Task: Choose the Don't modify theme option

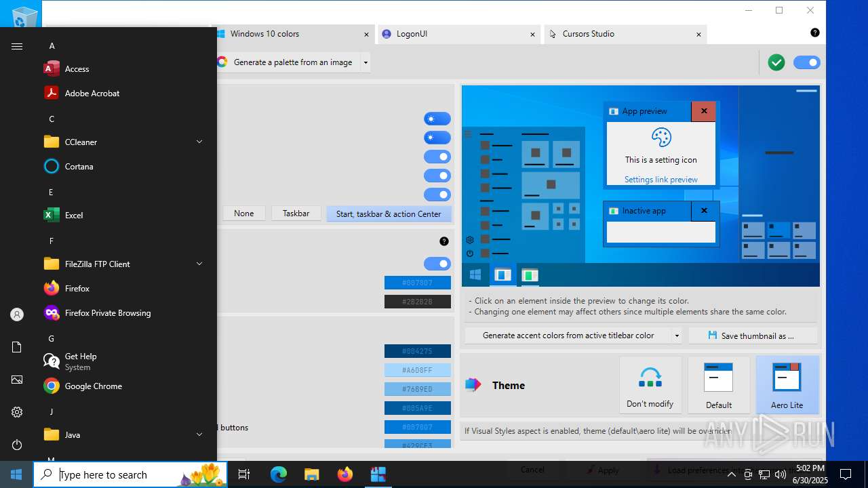Action: [650, 385]
